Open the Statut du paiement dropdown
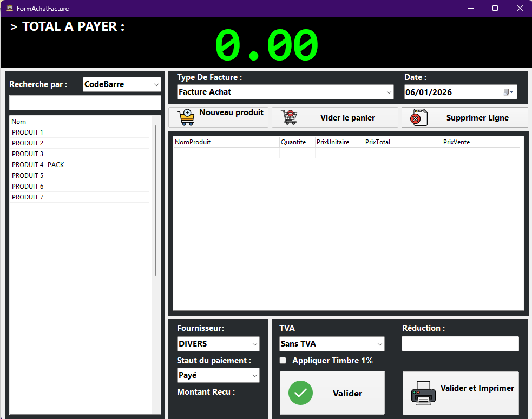The height and width of the screenshot is (419, 532). pyautogui.click(x=254, y=375)
